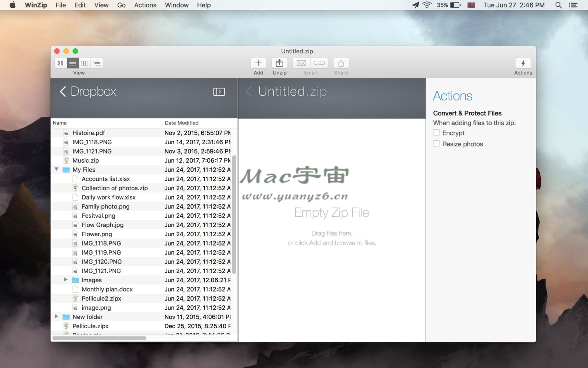588x368 pixels.
Task: Click the Unzip toolbar icon
Action: (279, 63)
